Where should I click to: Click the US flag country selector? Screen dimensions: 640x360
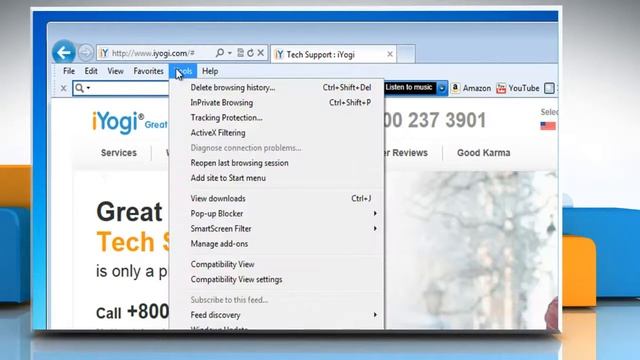point(548,126)
